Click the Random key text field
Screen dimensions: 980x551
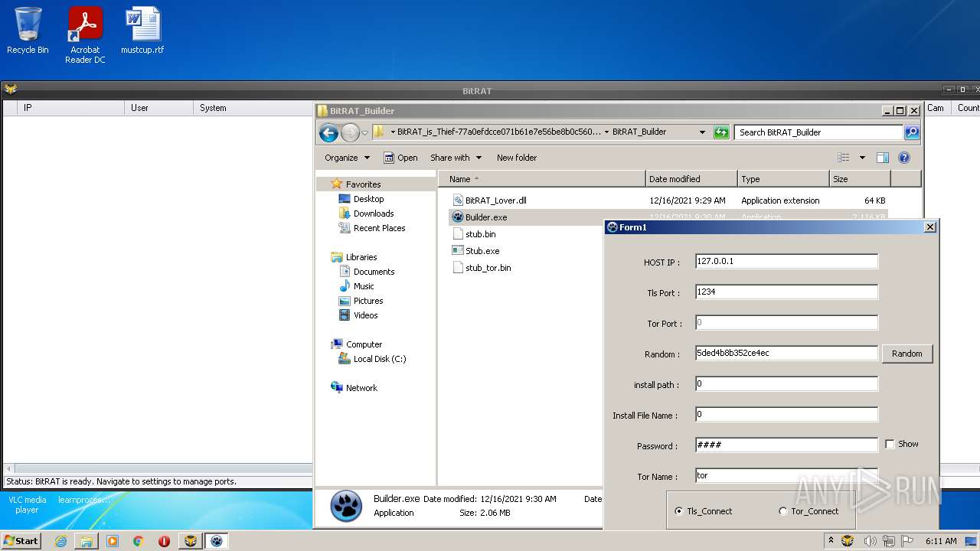pos(786,353)
